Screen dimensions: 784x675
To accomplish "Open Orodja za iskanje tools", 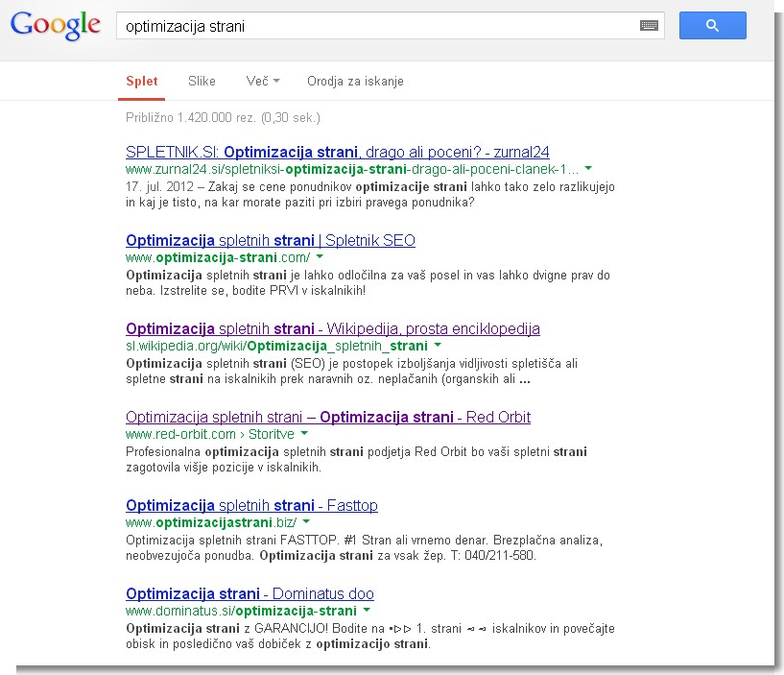I will (355, 81).
